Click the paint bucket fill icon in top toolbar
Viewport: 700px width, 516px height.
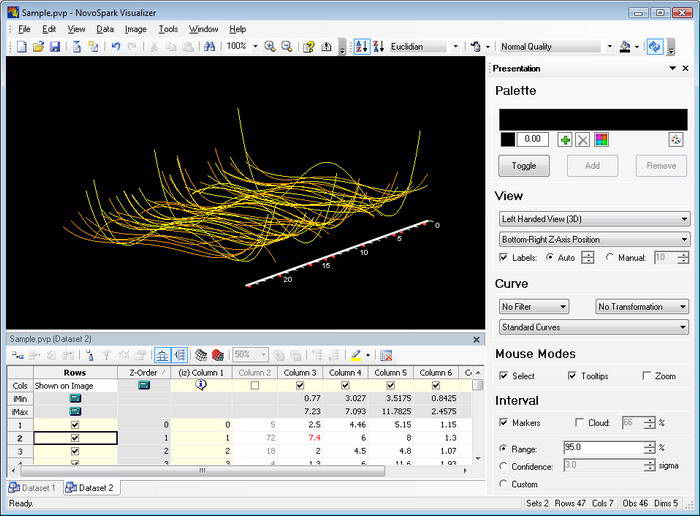pos(625,46)
